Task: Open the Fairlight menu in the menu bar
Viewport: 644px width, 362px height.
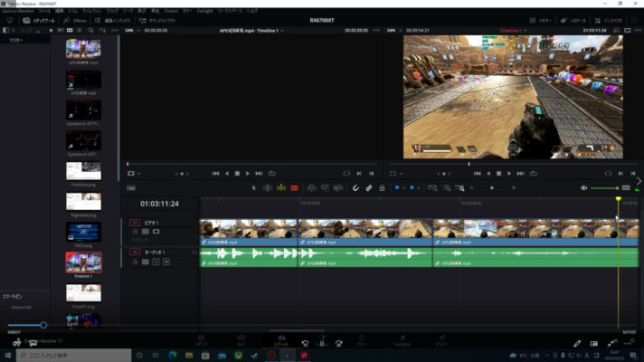Action: coord(204,11)
